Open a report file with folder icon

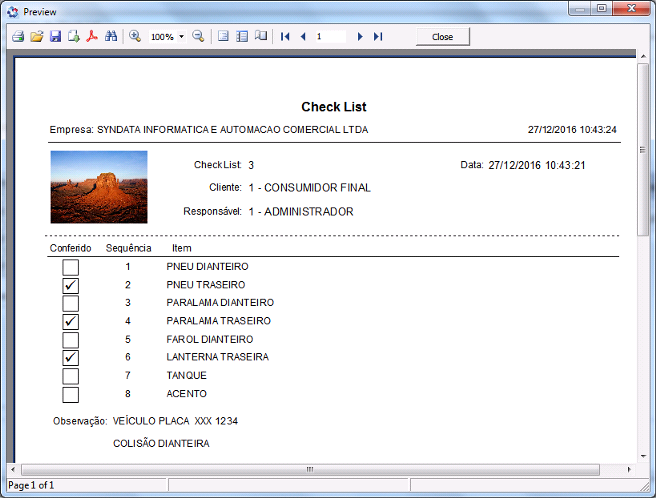[x=36, y=36]
